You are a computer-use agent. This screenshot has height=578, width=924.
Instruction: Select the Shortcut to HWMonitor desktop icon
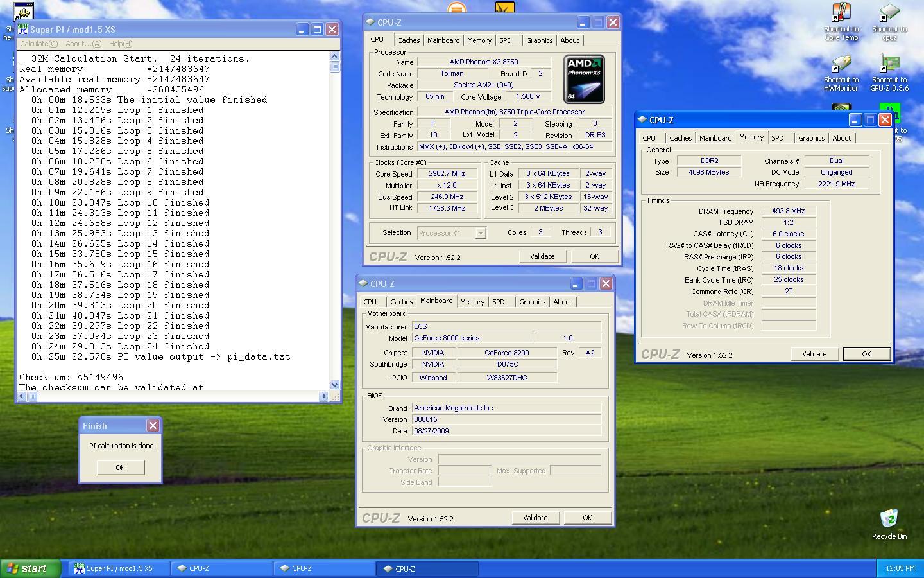841,73
